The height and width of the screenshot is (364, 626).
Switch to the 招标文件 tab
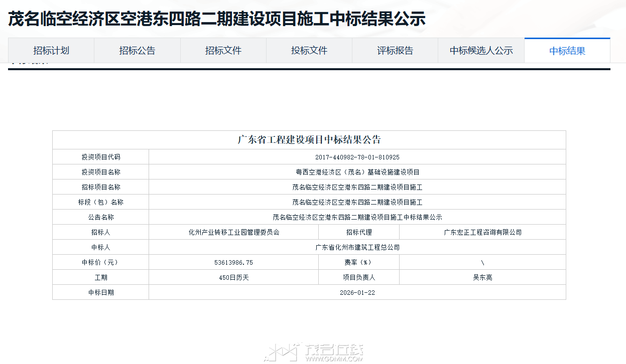(223, 50)
